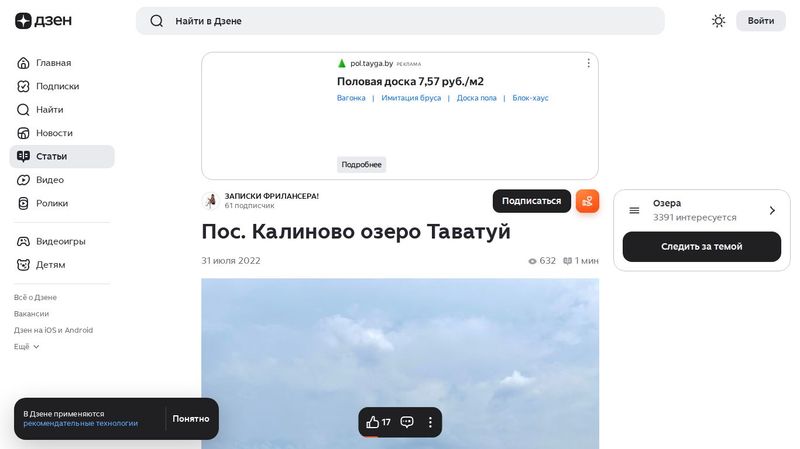Viewport: 800px width, 449px height.
Task: Open the comments bubble icon
Action: 407,422
